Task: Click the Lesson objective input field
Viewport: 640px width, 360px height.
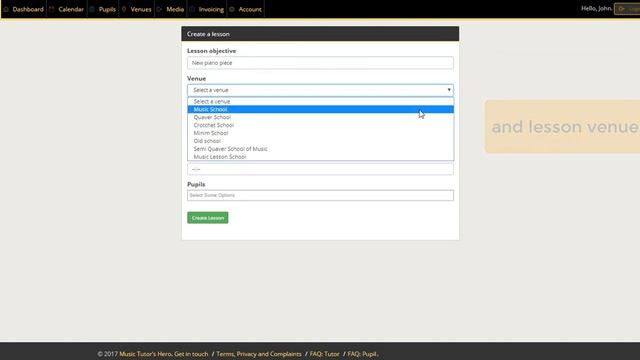Action: (320, 63)
